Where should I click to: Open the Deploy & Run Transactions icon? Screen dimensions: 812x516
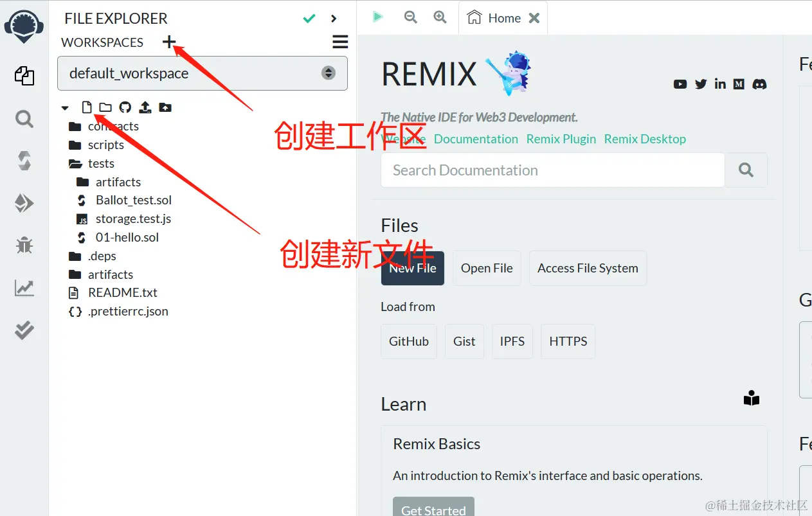click(x=24, y=202)
